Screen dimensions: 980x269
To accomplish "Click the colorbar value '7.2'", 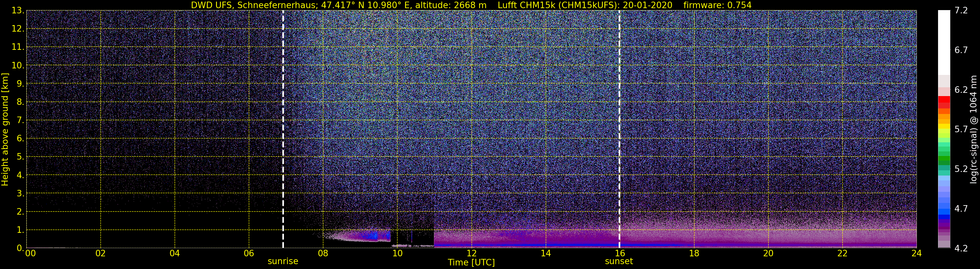I will pyautogui.click(x=961, y=11).
